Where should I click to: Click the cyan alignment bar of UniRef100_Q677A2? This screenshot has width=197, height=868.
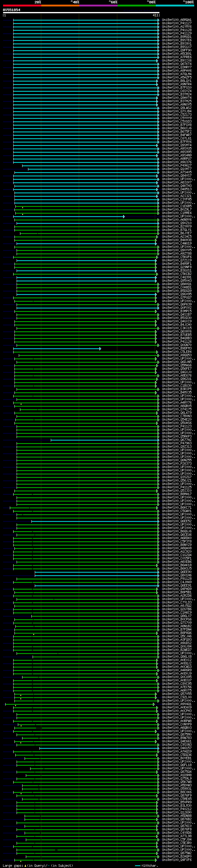click(x=105, y=440)
